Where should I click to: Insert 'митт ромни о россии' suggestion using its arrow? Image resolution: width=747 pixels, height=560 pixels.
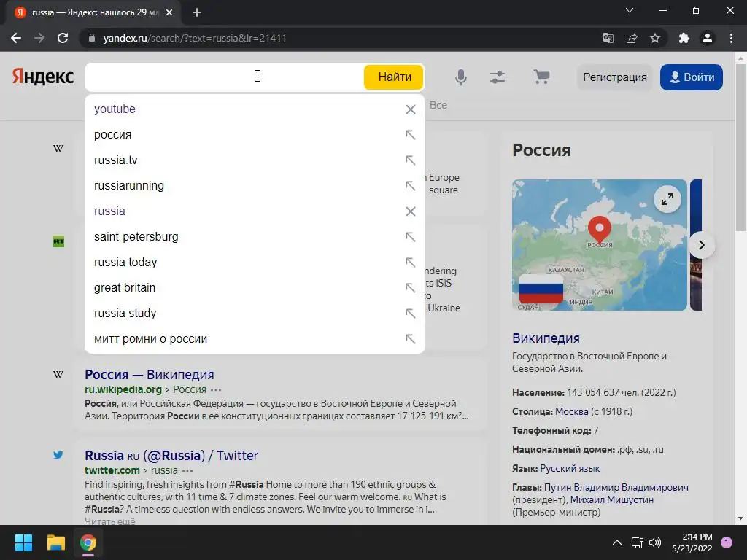pos(410,339)
